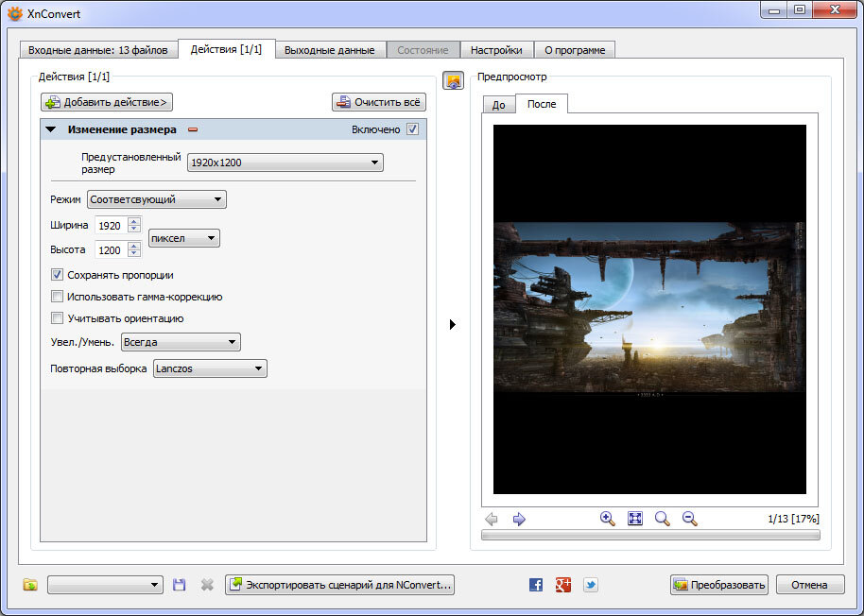Open the О программе tab
The width and height of the screenshot is (864, 616).
click(x=575, y=50)
